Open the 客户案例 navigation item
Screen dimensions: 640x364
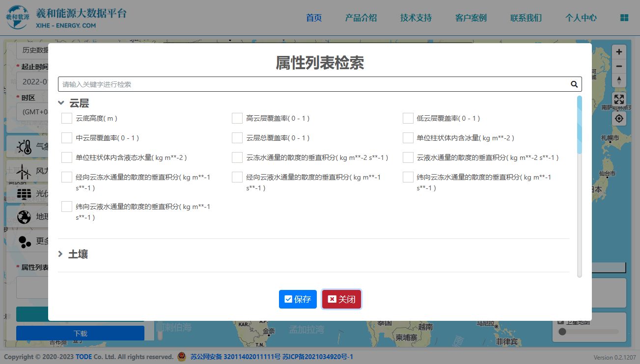click(471, 18)
